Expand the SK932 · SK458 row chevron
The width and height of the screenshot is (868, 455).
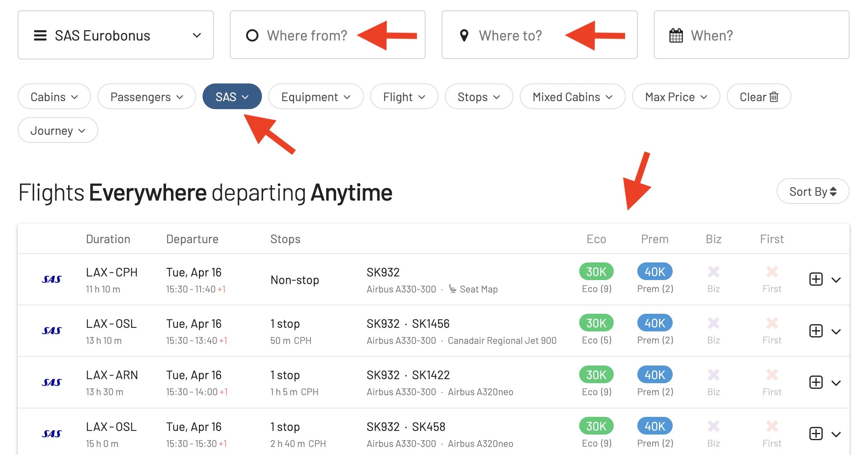(836, 435)
